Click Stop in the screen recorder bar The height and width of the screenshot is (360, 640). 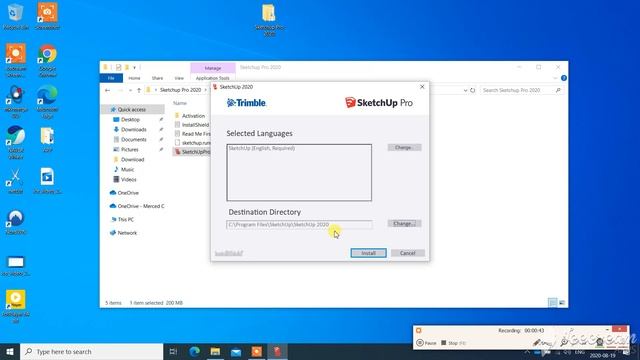coord(453,343)
